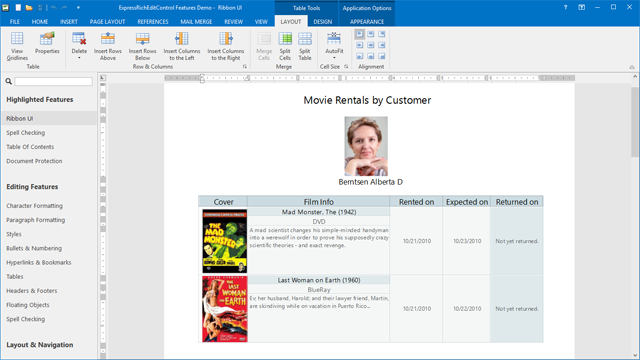640x360 pixels.
Task: Click Redo arrow in quick access toolbar
Action: (x=64, y=8)
